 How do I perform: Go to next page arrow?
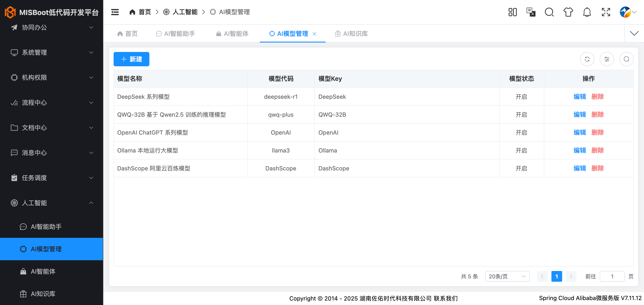(x=571, y=276)
